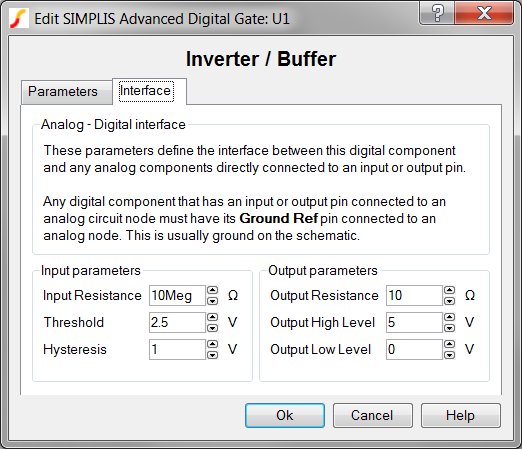Screen dimensions: 522x449
Task: Click the Cancel button
Action: [373, 415]
